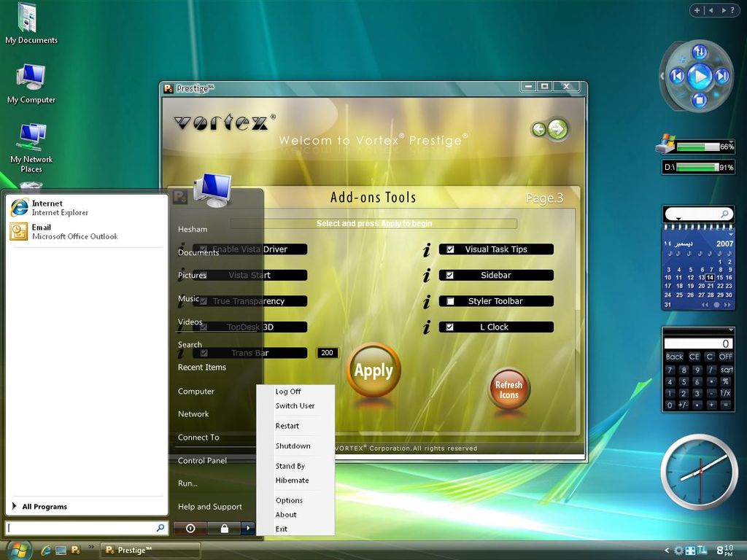Click info icon beside L Clock
The image size is (747, 560).
tap(427, 327)
